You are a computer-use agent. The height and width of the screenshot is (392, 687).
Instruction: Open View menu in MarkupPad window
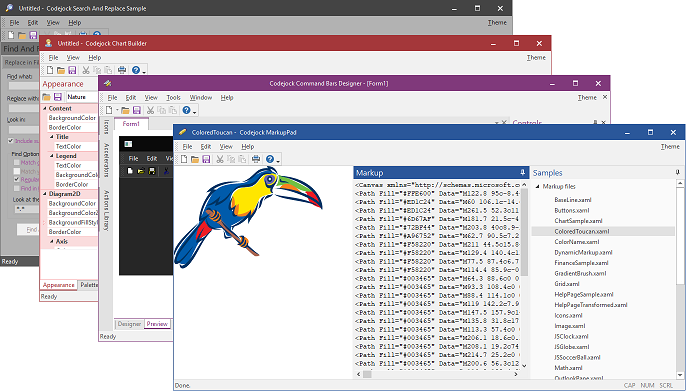pyautogui.click(x=226, y=146)
